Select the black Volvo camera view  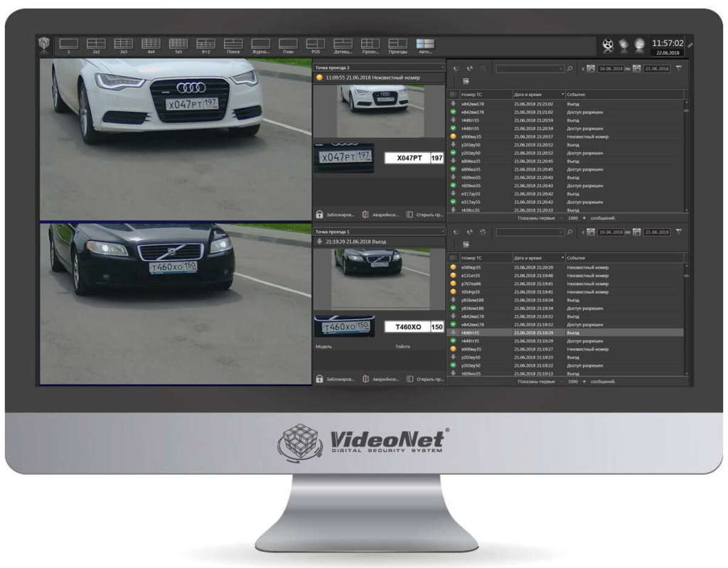(176, 304)
